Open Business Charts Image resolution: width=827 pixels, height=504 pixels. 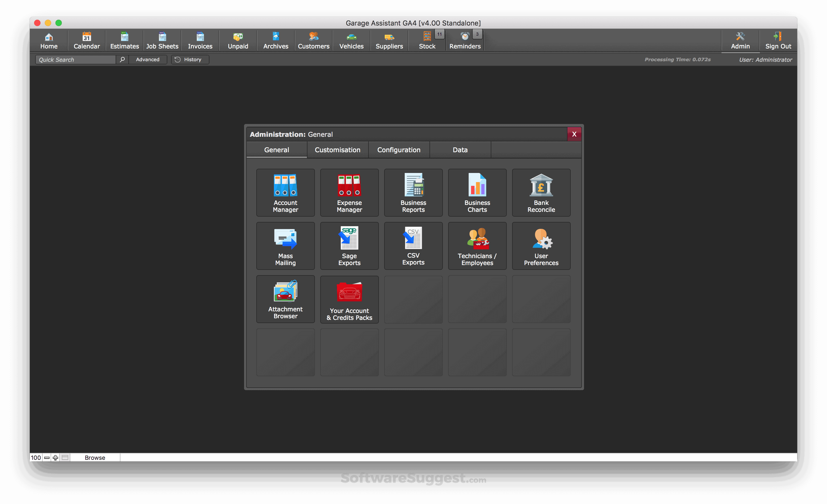[477, 192]
